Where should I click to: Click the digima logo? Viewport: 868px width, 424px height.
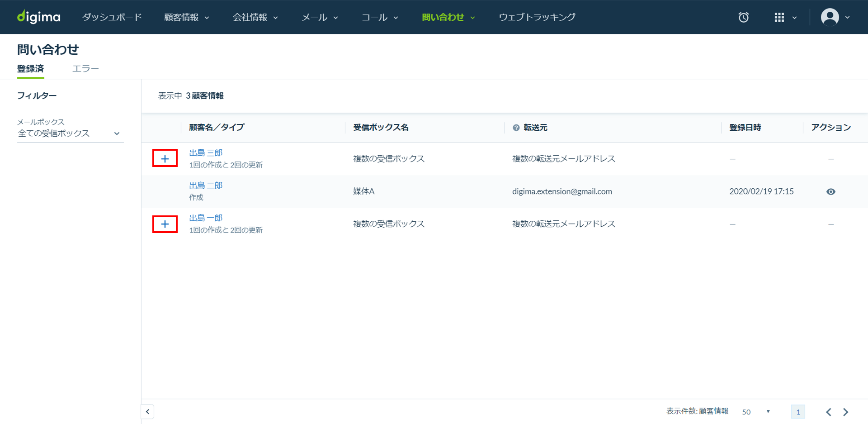tap(38, 17)
